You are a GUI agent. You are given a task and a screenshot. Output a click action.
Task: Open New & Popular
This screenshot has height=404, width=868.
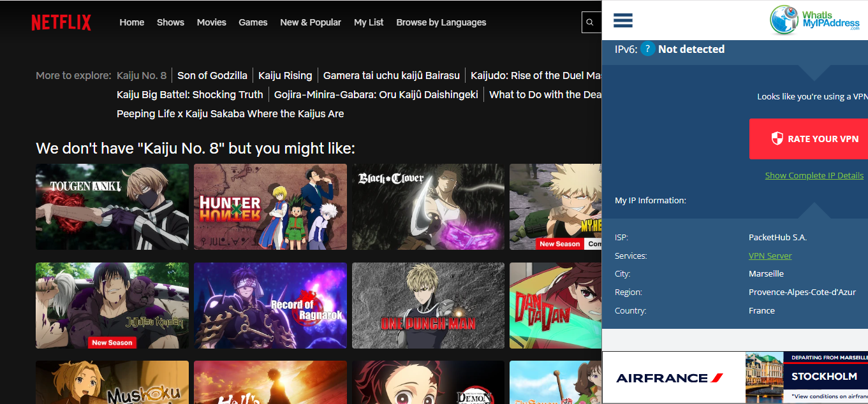click(x=311, y=22)
